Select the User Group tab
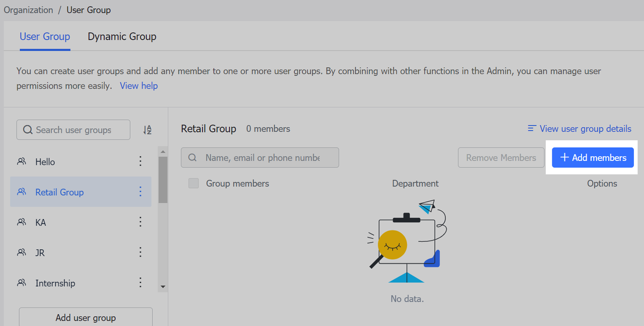This screenshot has width=644, height=326. coord(45,37)
